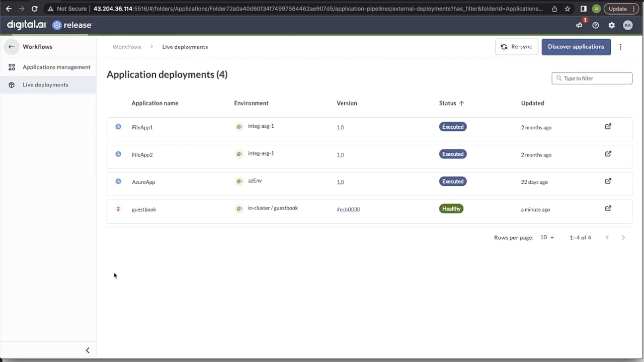The height and width of the screenshot is (362, 644).
Task: Click the Applications management sidebar icon
Action: (12, 67)
